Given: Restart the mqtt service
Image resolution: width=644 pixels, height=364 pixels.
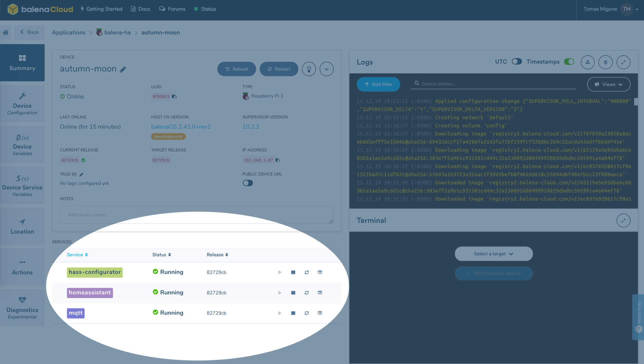Looking at the screenshot, I should click(306, 313).
